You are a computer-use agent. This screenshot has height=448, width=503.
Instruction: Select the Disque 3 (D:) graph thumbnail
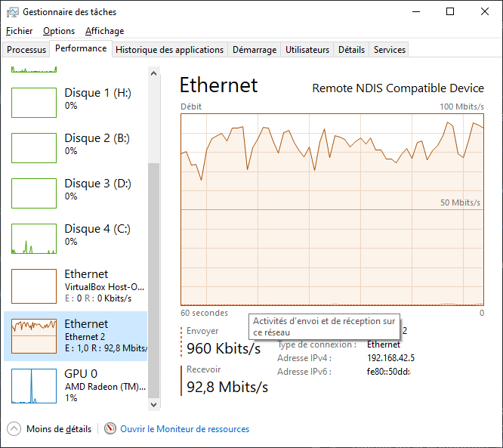(x=34, y=193)
